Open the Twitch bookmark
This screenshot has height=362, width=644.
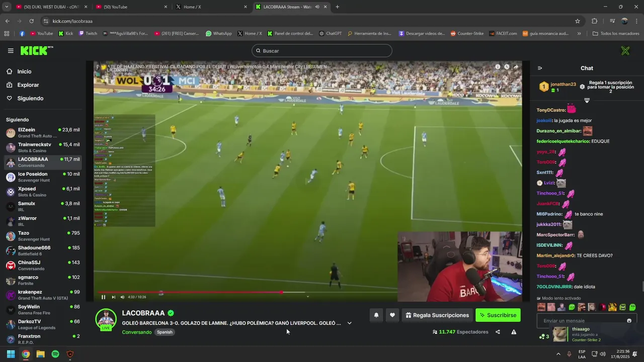pyautogui.click(x=88, y=34)
